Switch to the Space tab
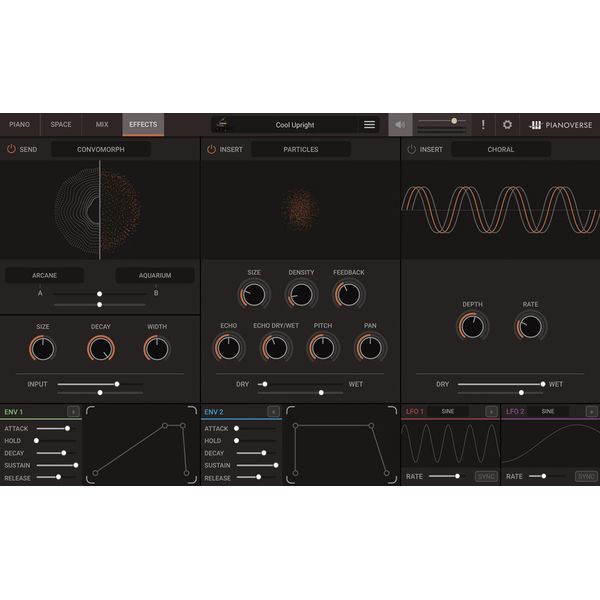The height and width of the screenshot is (600, 600). pyautogui.click(x=61, y=125)
